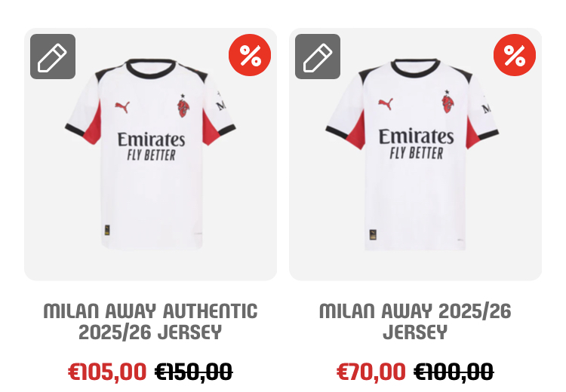Click the €105,00 sale price
The image size is (566, 392).
coord(107,372)
